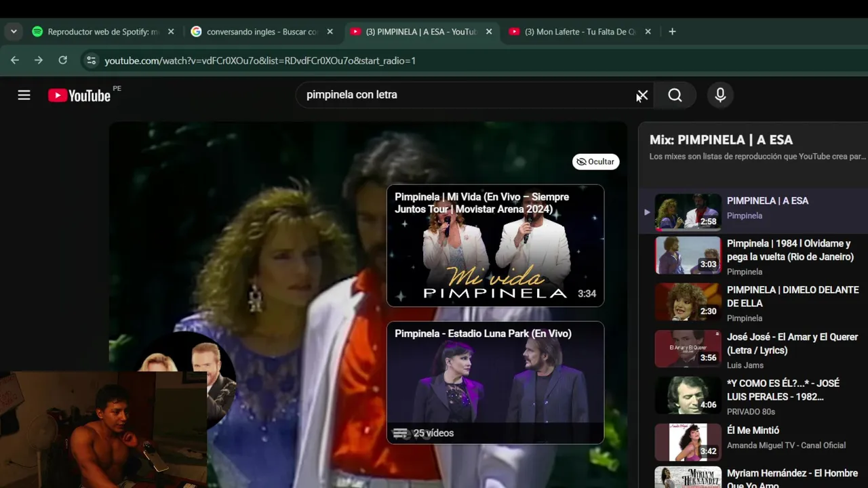
Task: Click PRIVADO 80s channel name
Action: click(751, 411)
